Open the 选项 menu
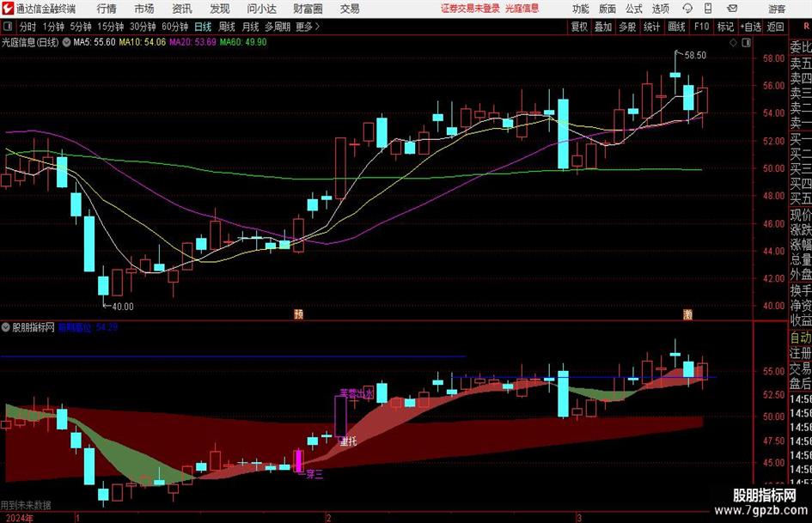The height and width of the screenshot is (523, 812). point(660,9)
